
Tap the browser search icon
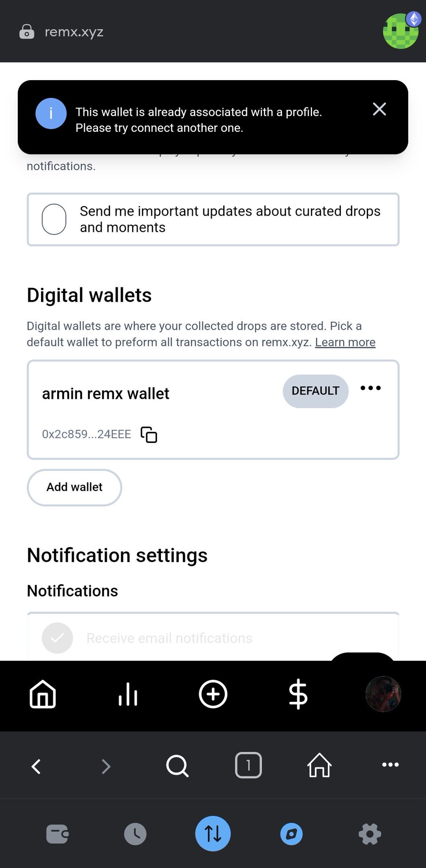click(x=177, y=766)
